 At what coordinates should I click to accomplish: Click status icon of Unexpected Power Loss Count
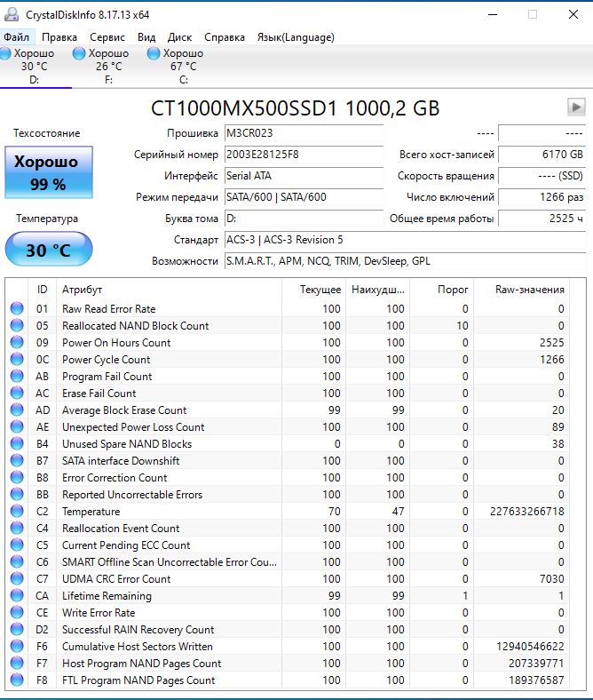pos(17,426)
